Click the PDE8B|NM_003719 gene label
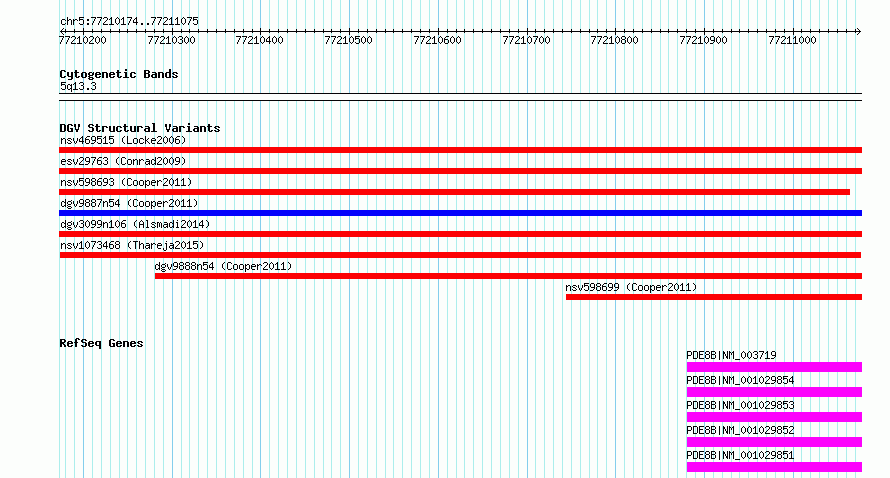890x478 pixels. [x=731, y=355]
